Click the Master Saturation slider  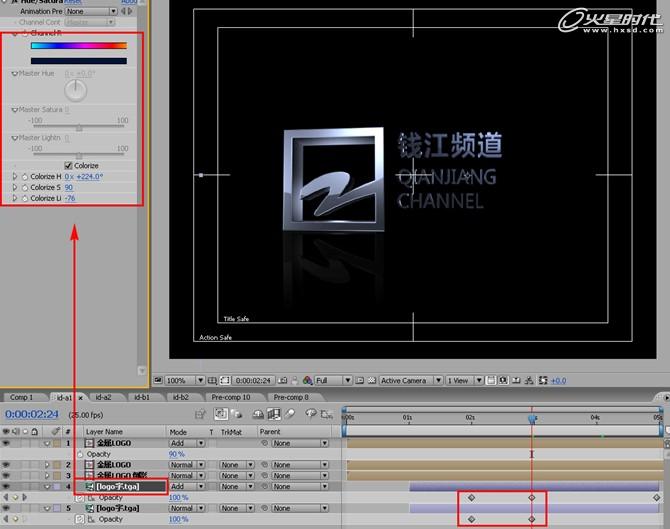(x=79, y=126)
